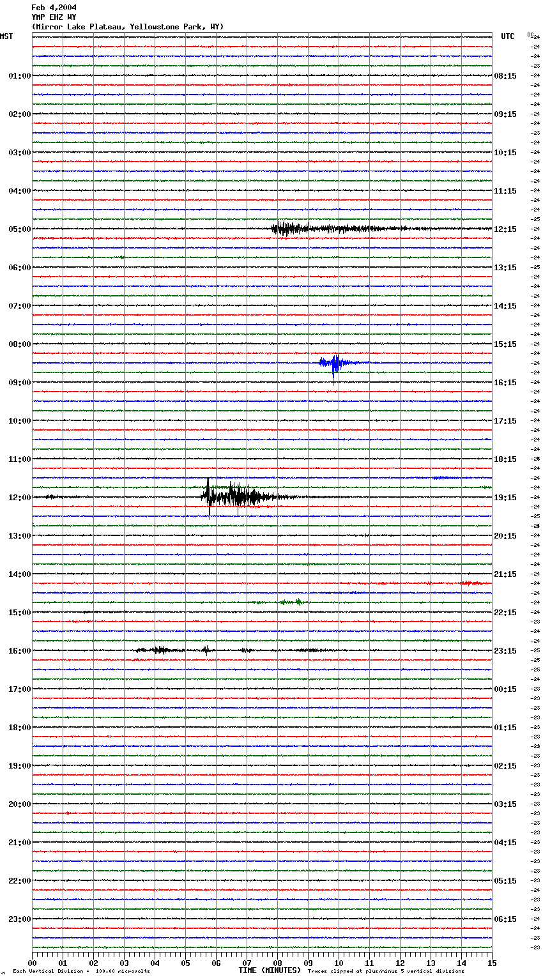Click minute tick label 10 on bottom axis
This screenshot has height=980, width=543.
(x=339, y=963)
